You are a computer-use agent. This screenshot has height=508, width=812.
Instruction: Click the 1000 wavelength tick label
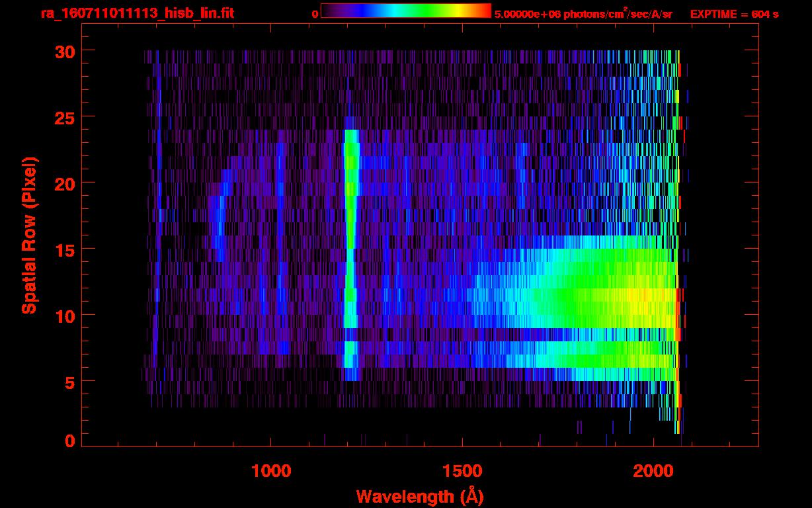coord(271,471)
